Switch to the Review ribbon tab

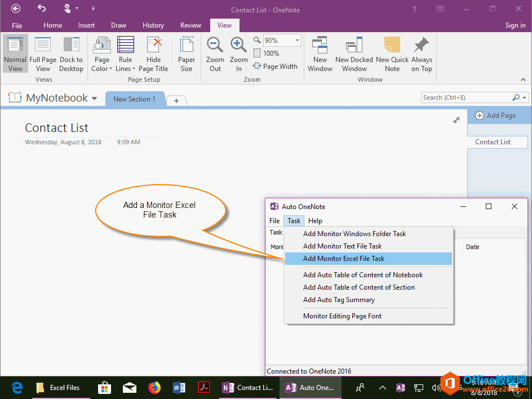pyautogui.click(x=190, y=25)
